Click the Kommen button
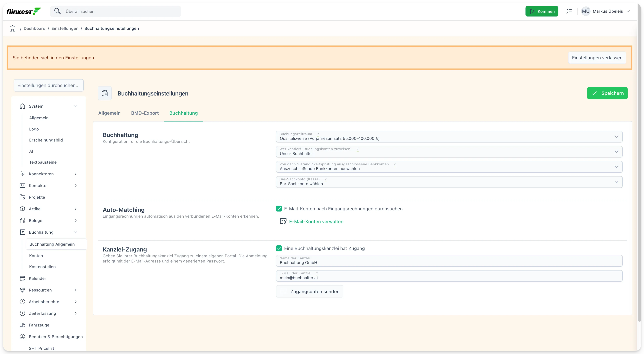The height and width of the screenshot is (354, 644). click(542, 11)
